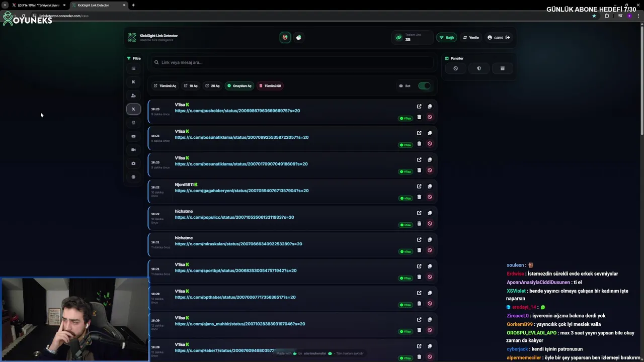644x362 pixels.
Task: Switch to the X'te 10'lar browser tab
Action: click(39, 5)
